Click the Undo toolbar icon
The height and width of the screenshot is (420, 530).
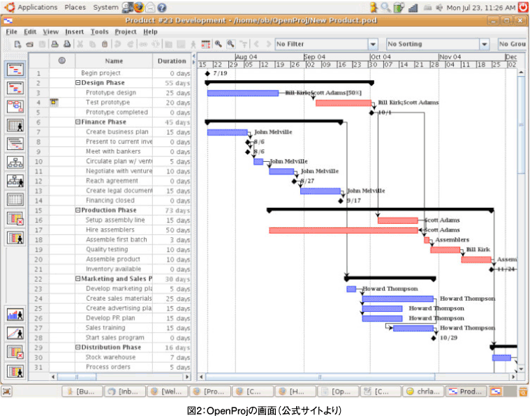click(x=117, y=44)
